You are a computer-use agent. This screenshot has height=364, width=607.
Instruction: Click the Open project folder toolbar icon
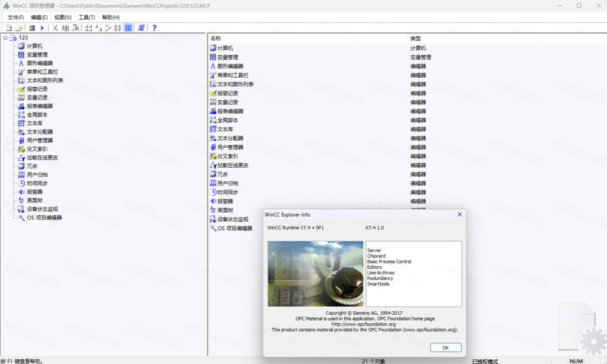[x=18, y=28]
